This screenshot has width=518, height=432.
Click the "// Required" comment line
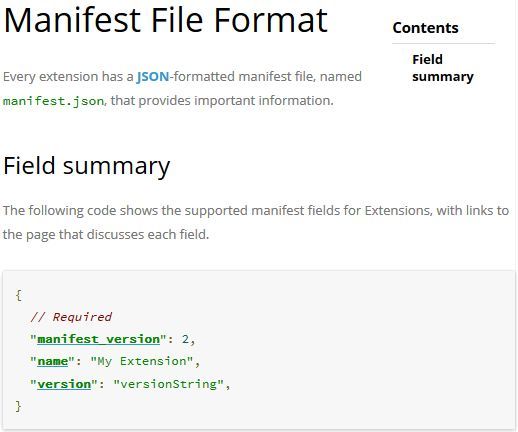pos(71,317)
